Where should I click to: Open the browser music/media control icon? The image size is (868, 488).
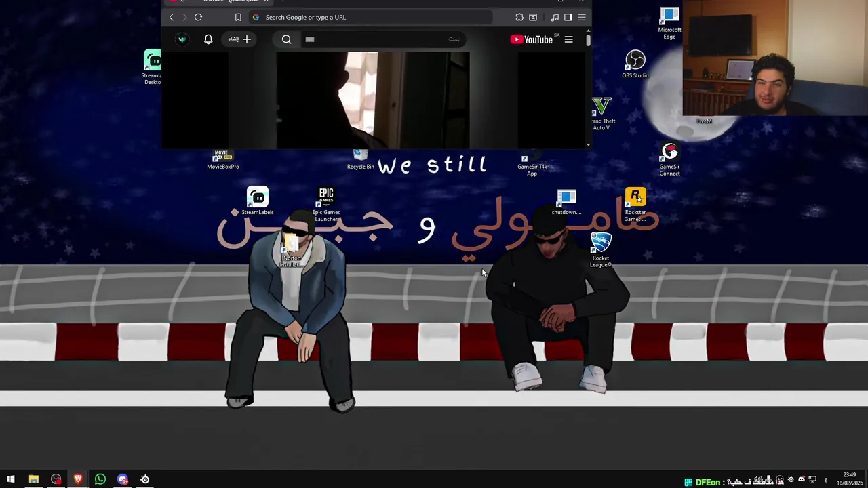555,17
